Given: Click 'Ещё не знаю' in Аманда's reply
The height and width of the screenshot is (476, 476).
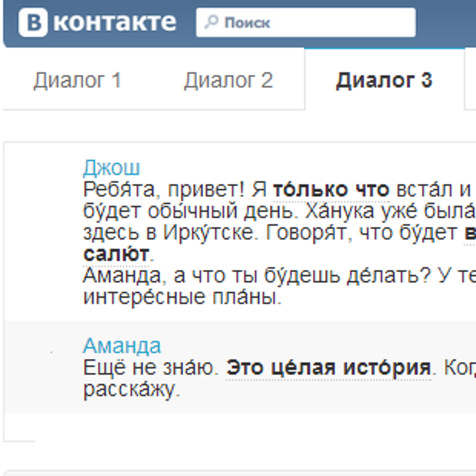Looking at the screenshot, I should pyautogui.click(x=151, y=368).
